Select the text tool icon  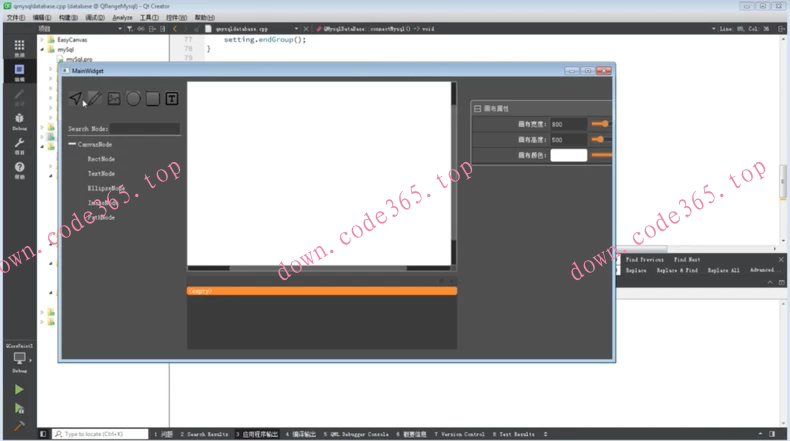point(172,98)
